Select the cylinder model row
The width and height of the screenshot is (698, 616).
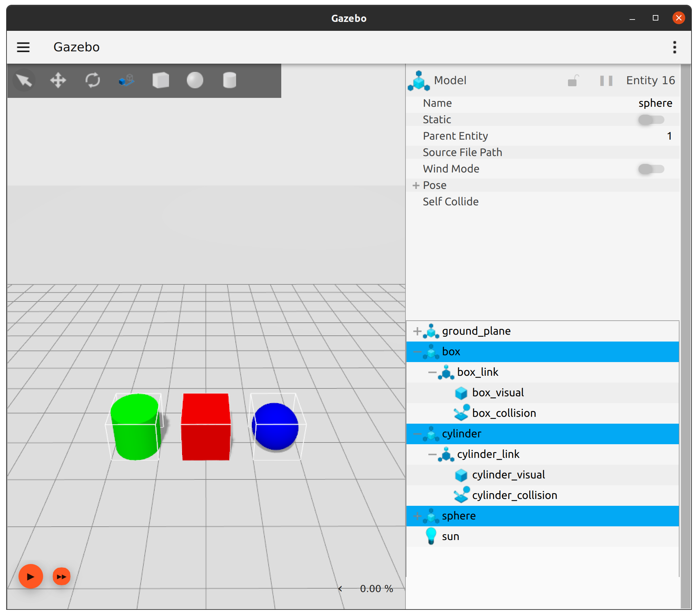tap(542, 434)
